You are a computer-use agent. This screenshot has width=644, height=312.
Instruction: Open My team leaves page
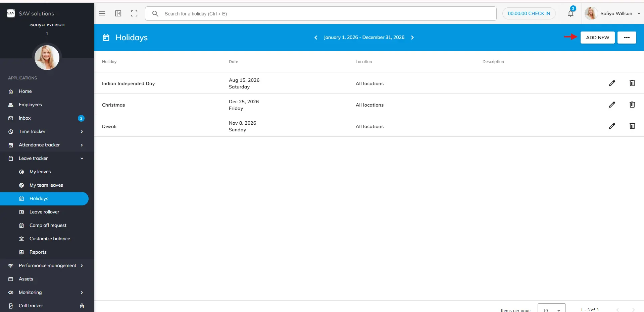point(46,185)
